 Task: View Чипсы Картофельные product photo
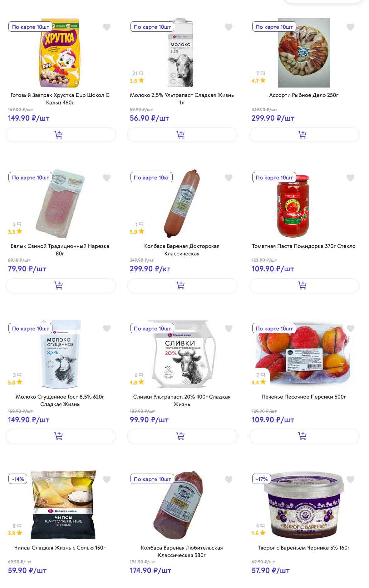coord(63,505)
